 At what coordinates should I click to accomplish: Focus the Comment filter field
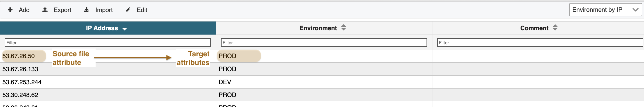point(540,42)
